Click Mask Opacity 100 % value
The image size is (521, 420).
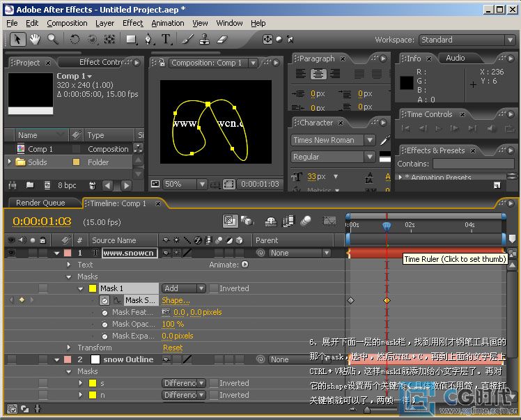[x=173, y=324]
